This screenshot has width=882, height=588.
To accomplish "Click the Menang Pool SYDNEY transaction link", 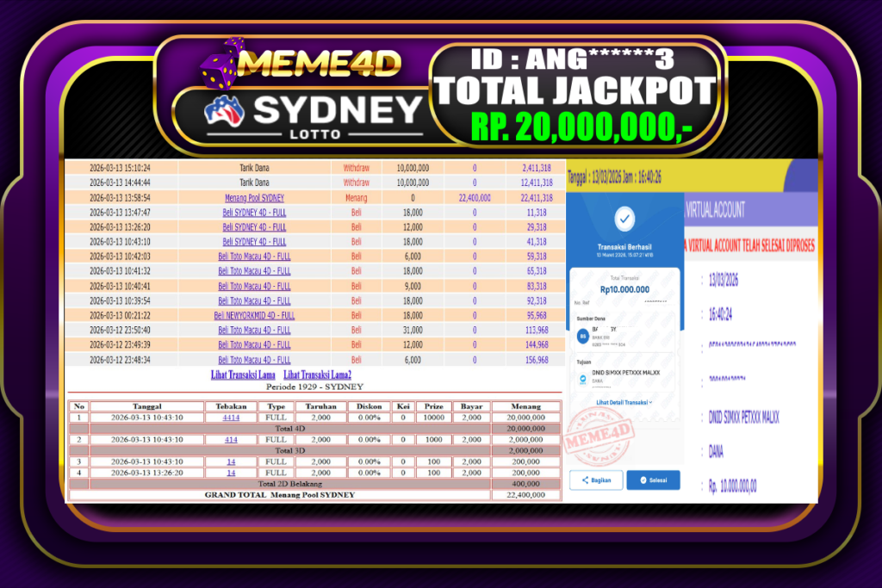I will click(x=254, y=198).
